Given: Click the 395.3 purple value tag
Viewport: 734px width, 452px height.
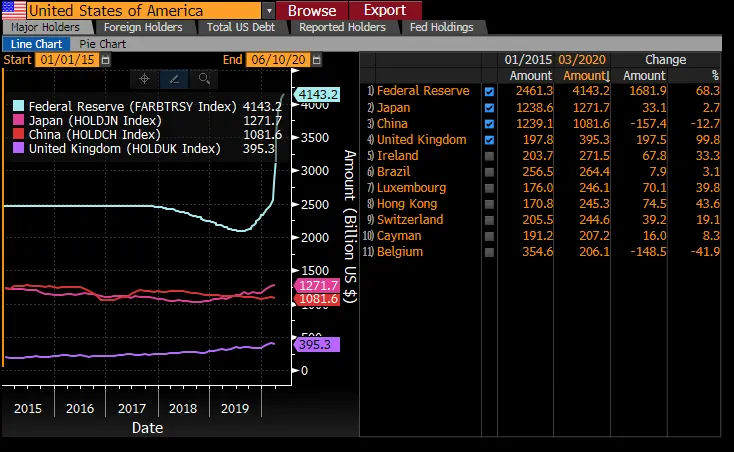Looking at the screenshot, I should pyautogui.click(x=319, y=345).
